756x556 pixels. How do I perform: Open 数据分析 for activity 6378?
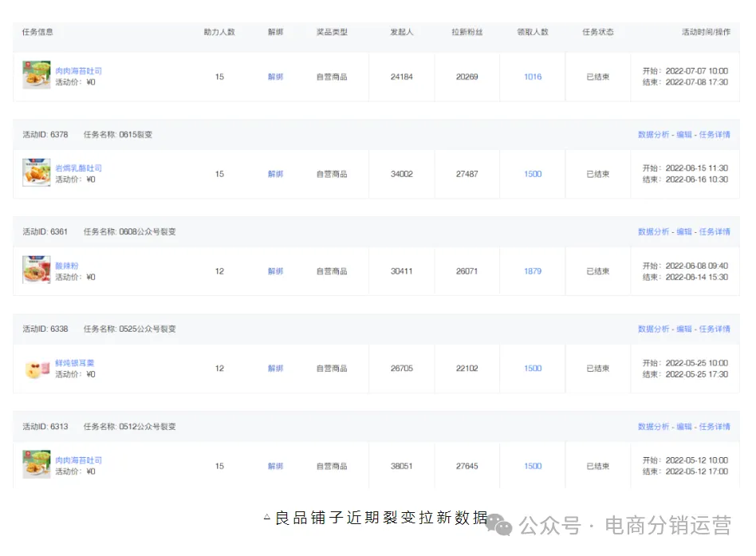(x=652, y=133)
